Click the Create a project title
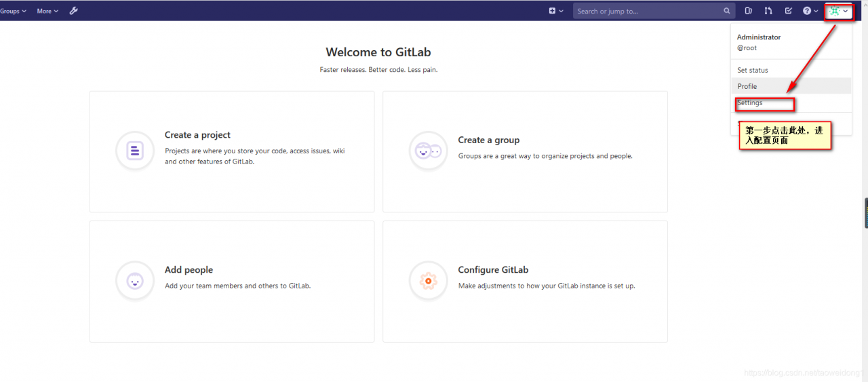 [x=197, y=135]
